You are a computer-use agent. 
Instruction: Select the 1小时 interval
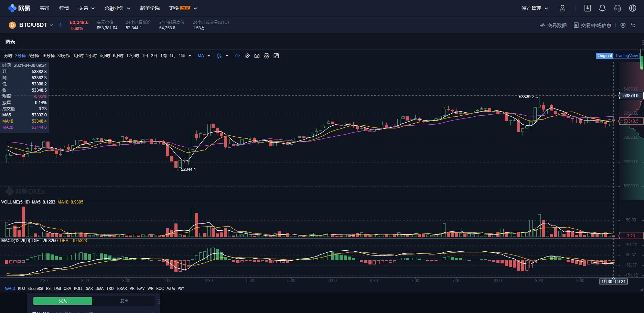click(78, 56)
